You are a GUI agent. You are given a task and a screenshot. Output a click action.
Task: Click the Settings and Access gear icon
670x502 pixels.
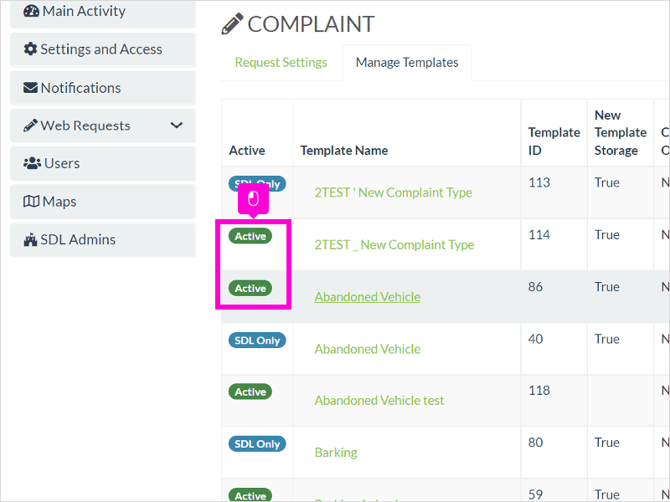(30, 49)
